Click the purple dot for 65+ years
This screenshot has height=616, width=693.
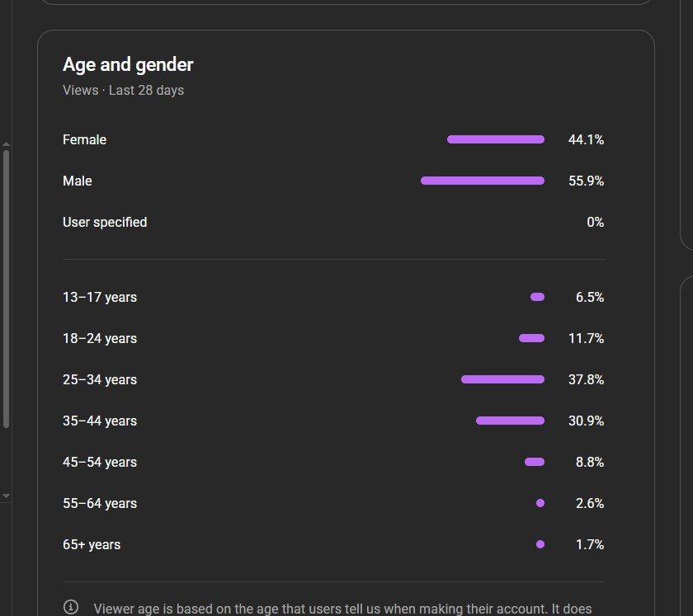pos(540,544)
